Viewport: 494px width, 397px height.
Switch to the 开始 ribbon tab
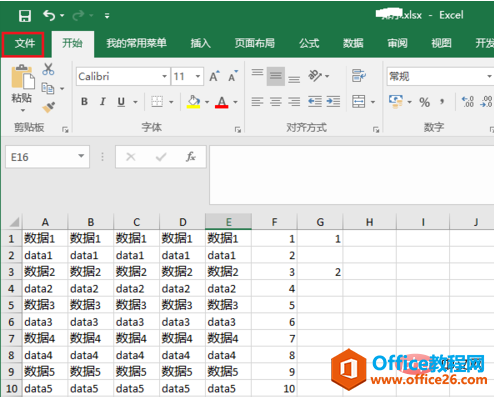tap(72, 43)
